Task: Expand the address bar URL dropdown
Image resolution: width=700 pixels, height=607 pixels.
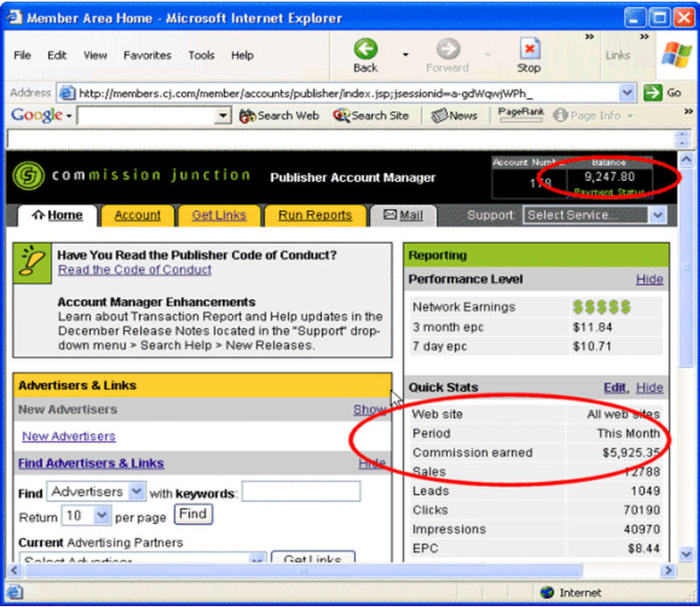Action: pyautogui.click(x=627, y=93)
